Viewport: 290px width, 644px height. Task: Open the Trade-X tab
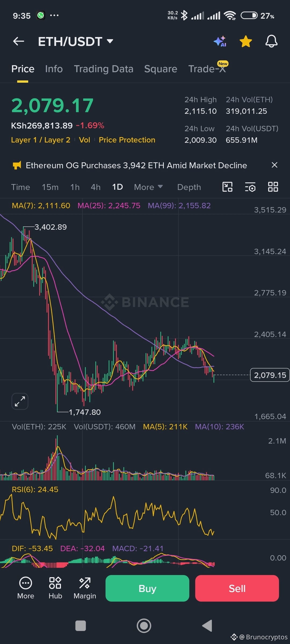207,69
